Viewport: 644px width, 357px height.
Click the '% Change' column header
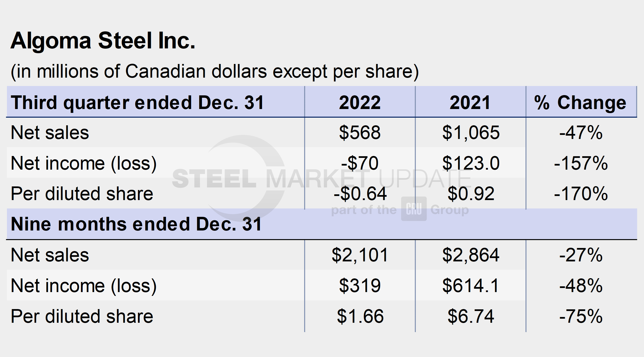tap(581, 103)
